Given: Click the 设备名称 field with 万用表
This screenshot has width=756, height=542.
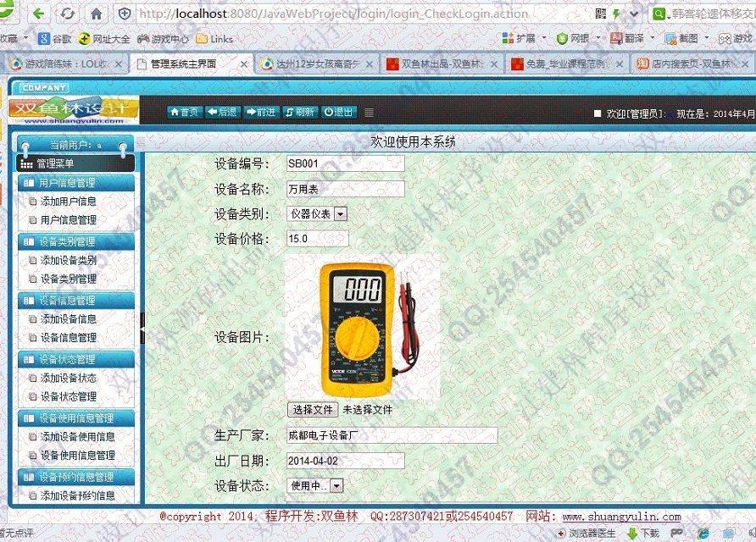Looking at the screenshot, I should (x=345, y=189).
